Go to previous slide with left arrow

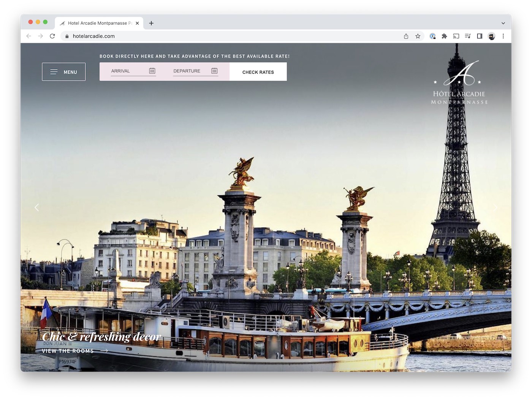(37, 207)
